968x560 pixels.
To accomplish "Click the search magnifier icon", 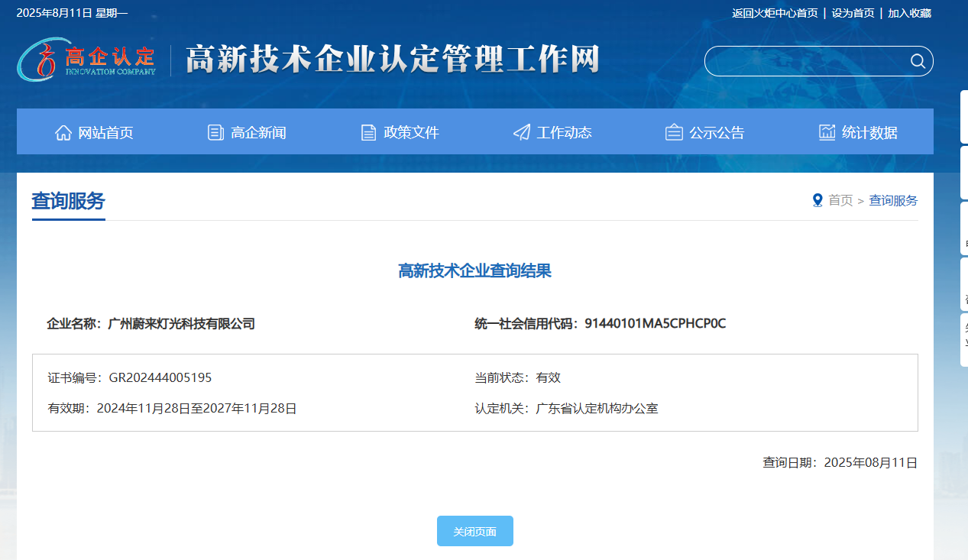I will click(x=918, y=61).
